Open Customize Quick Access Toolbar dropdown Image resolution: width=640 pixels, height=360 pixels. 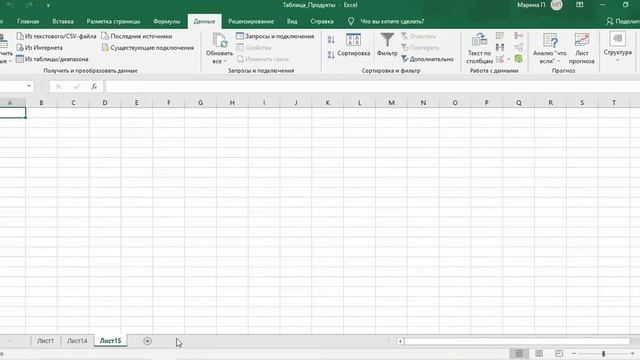48,5
